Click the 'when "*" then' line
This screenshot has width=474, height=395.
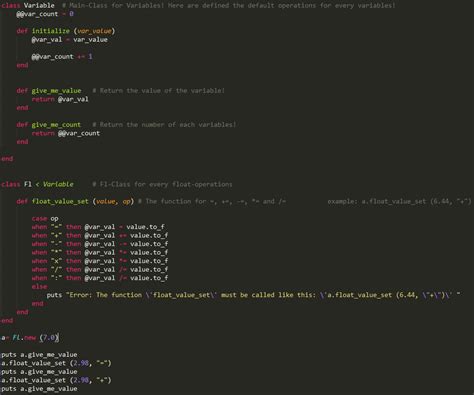[100, 253]
